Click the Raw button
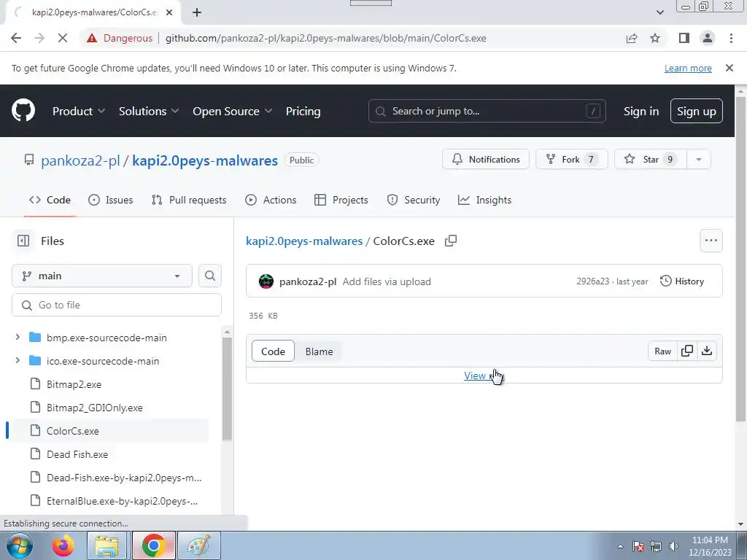Image resolution: width=747 pixels, height=560 pixels. (x=662, y=351)
